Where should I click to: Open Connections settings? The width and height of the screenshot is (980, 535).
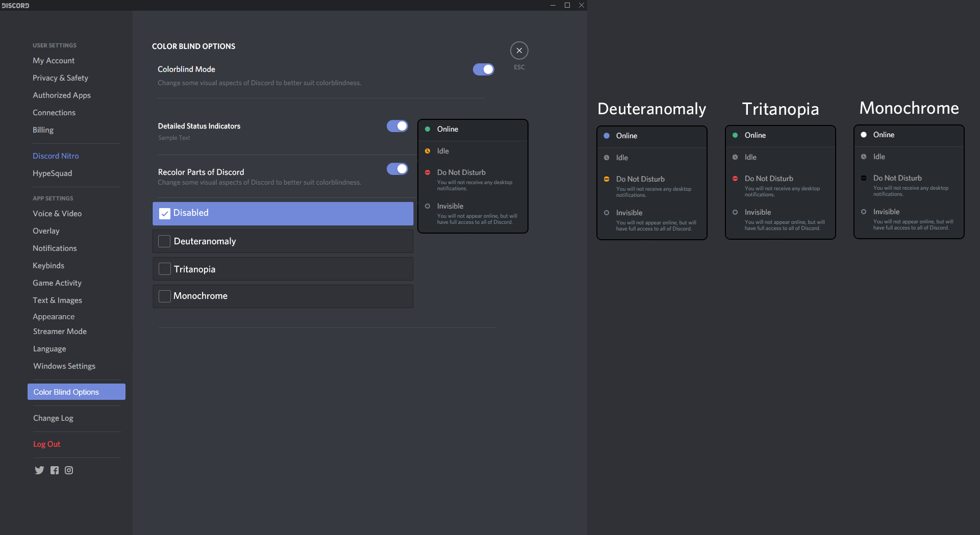(54, 113)
